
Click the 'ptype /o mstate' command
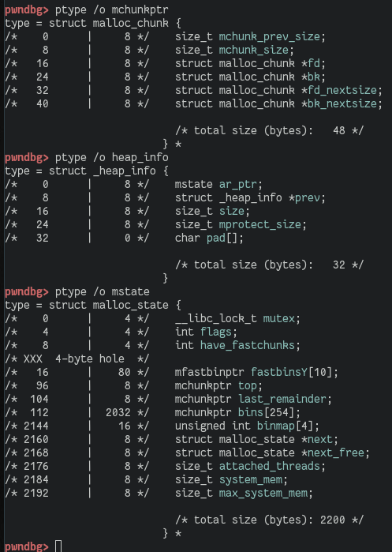click(x=102, y=292)
